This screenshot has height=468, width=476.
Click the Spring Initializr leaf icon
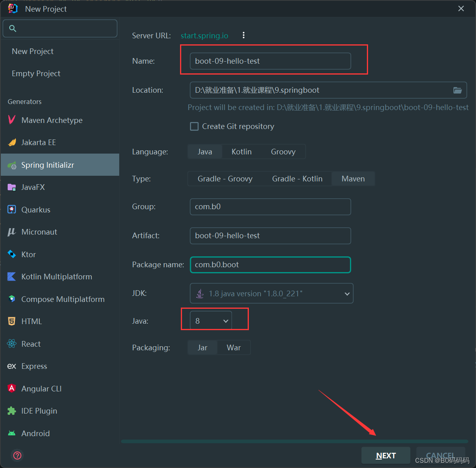click(12, 165)
